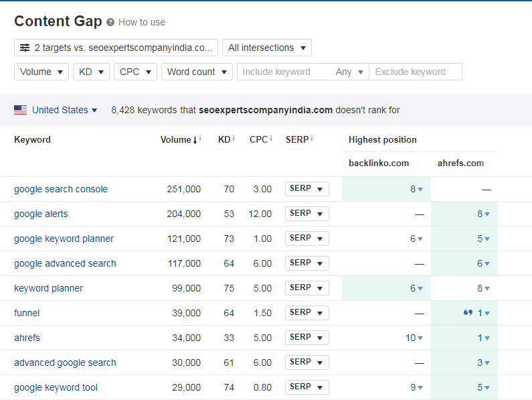Click the seoexpertscompanyindia.com domain text
This screenshot has width=532, height=400.
point(265,110)
